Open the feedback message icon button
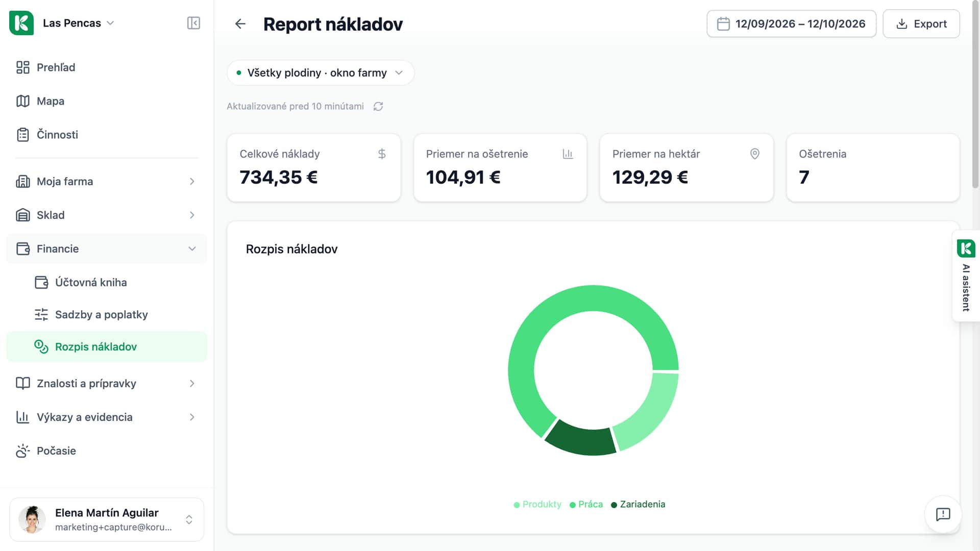Screen dimensions: 980x551 [943, 514]
